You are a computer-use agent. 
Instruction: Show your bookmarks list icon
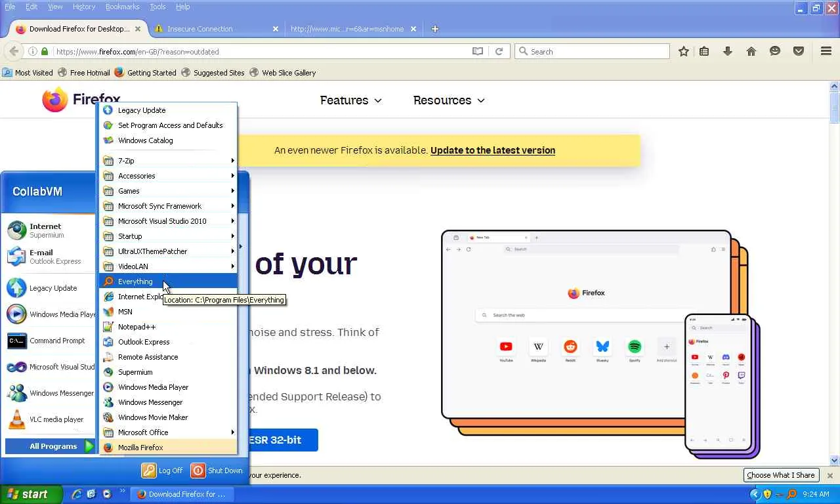704,51
